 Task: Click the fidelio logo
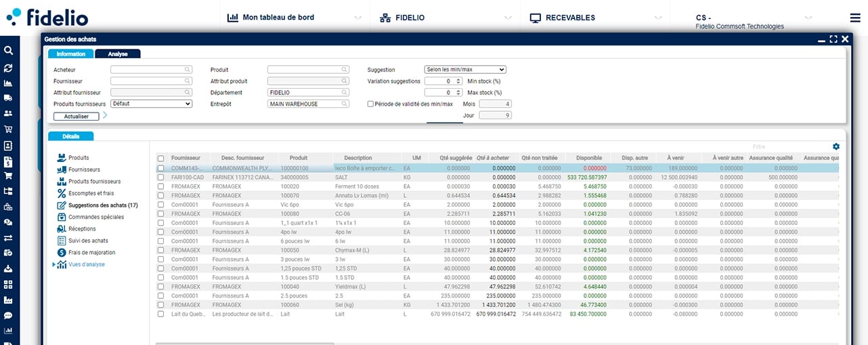coord(47,17)
